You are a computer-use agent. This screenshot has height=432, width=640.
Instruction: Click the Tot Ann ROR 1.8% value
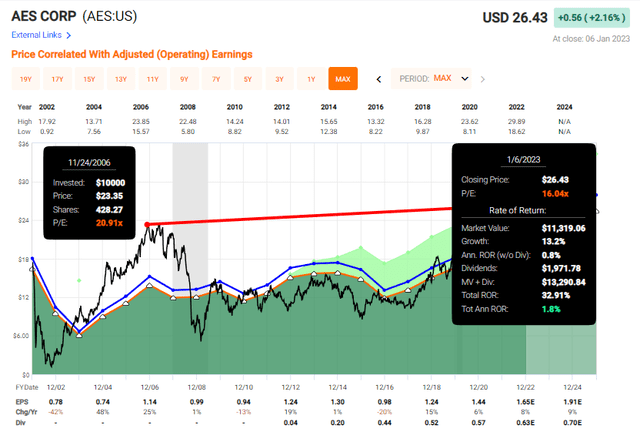point(551,309)
